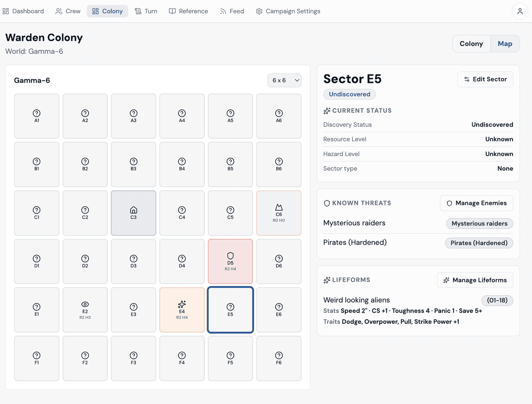Select undiscovered sector D1

click(x=37, y=261)
